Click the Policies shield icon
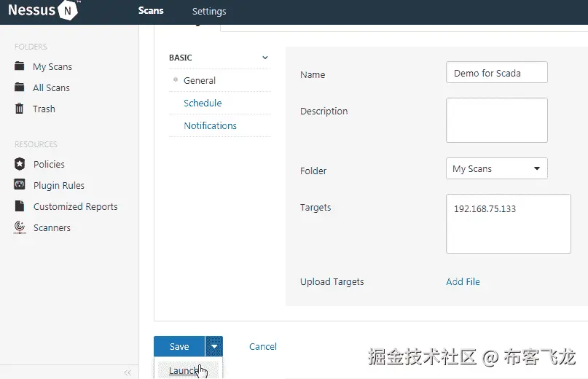Viewport: 588px width, 379px height. [20, 164]
